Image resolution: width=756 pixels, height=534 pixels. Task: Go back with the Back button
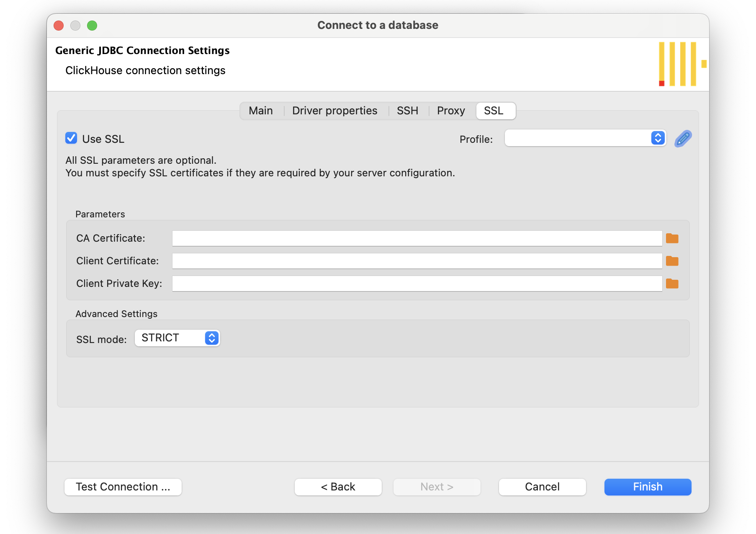click(x=338, y=487)
